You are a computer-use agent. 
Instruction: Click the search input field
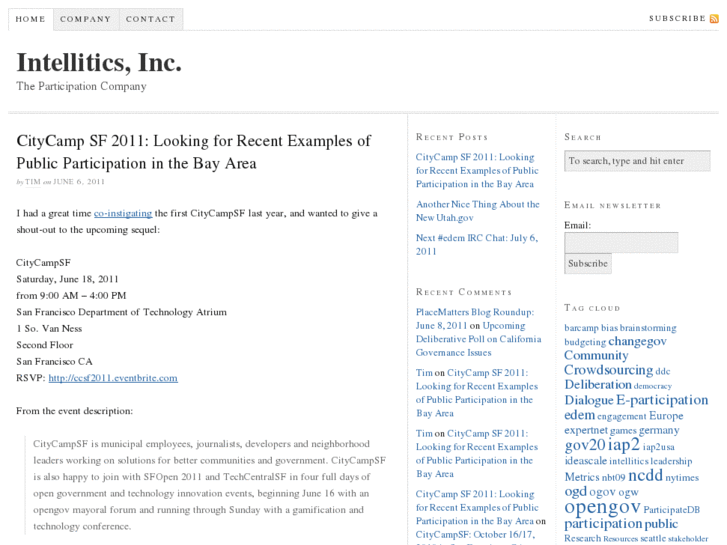pyautogui.click(x=636, y=161)
